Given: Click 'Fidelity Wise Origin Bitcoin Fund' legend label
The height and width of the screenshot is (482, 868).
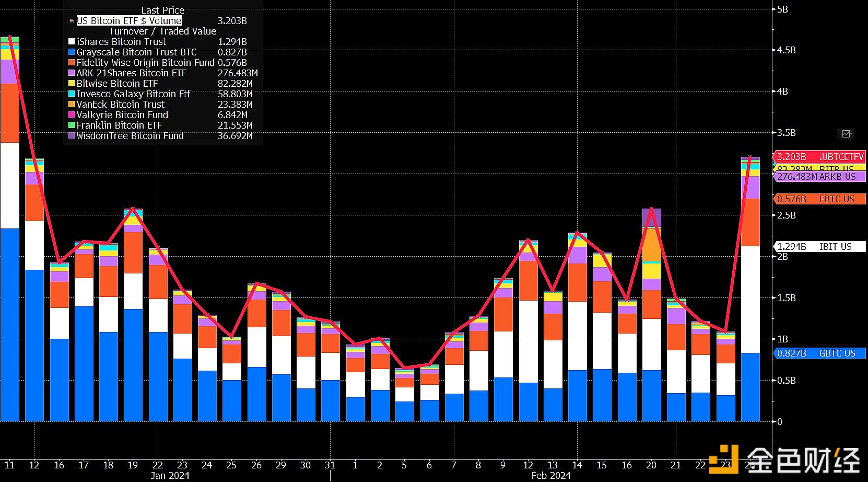Looking at the screenshot, I should (x=146, y=62).
